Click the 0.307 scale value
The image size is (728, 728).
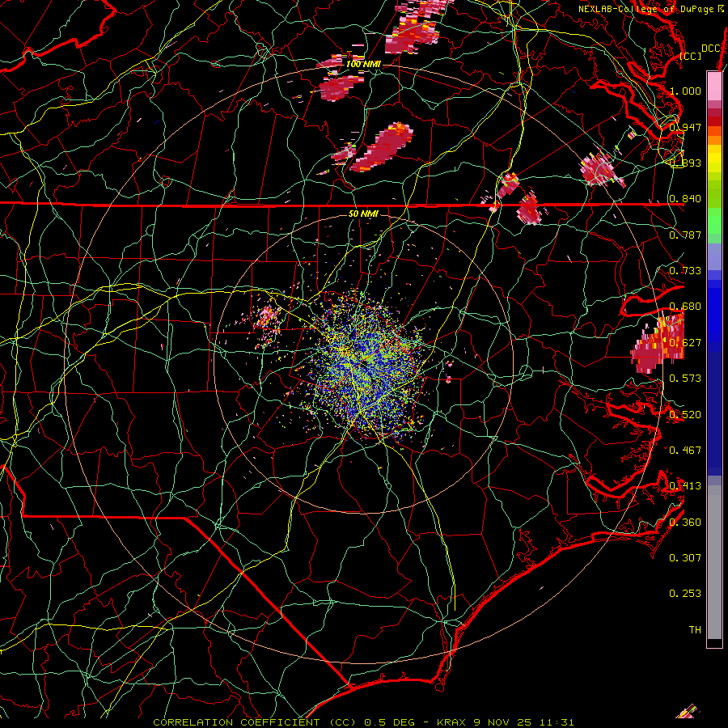(685, 558)
